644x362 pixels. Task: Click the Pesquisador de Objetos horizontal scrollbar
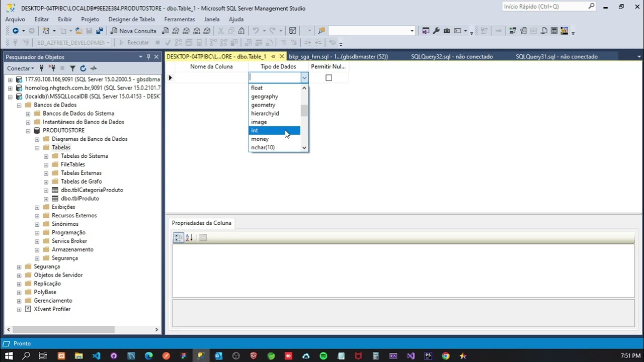pyautogui.click(x=64, y=330)
